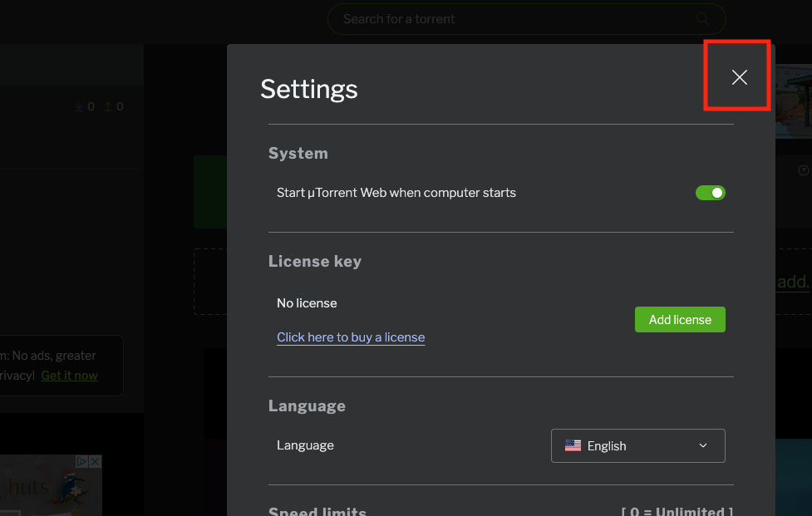
Task: Close the 'huts' ad with its X
Action: tap(96, 461)
